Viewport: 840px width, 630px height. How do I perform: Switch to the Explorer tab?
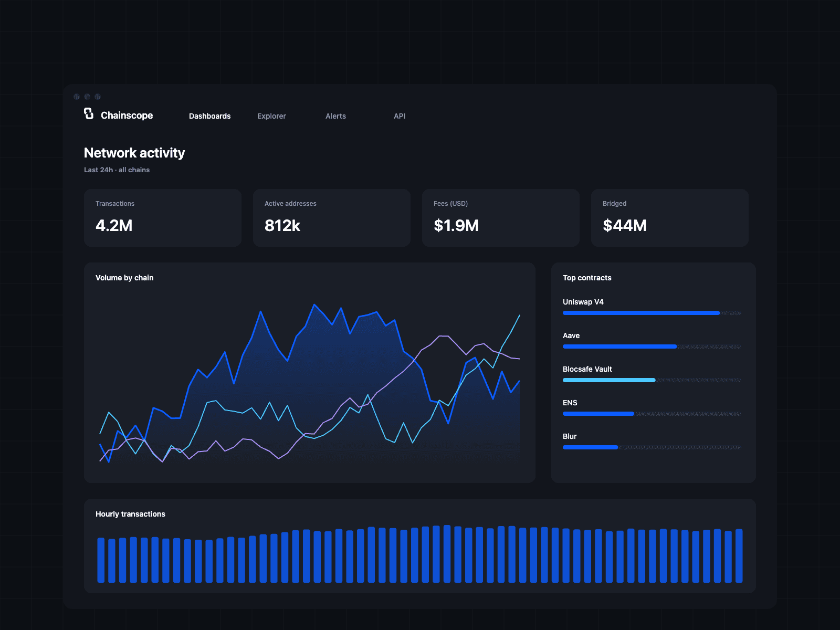pos(271,116)
